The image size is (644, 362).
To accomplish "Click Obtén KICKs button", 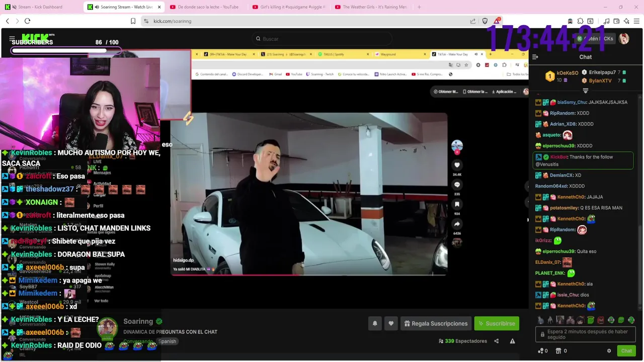I will pyautogui.click(x=595, y=39).
